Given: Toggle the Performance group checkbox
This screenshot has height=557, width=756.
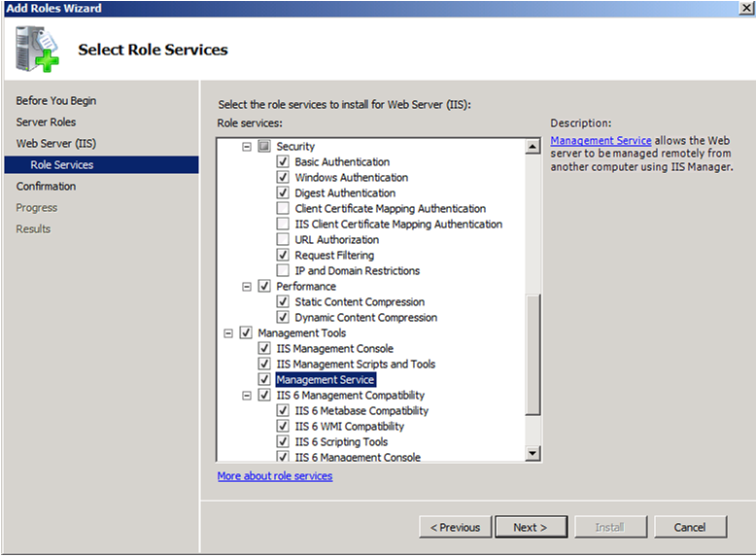Looking at the screenshot, I should click(x=264, y=286).
